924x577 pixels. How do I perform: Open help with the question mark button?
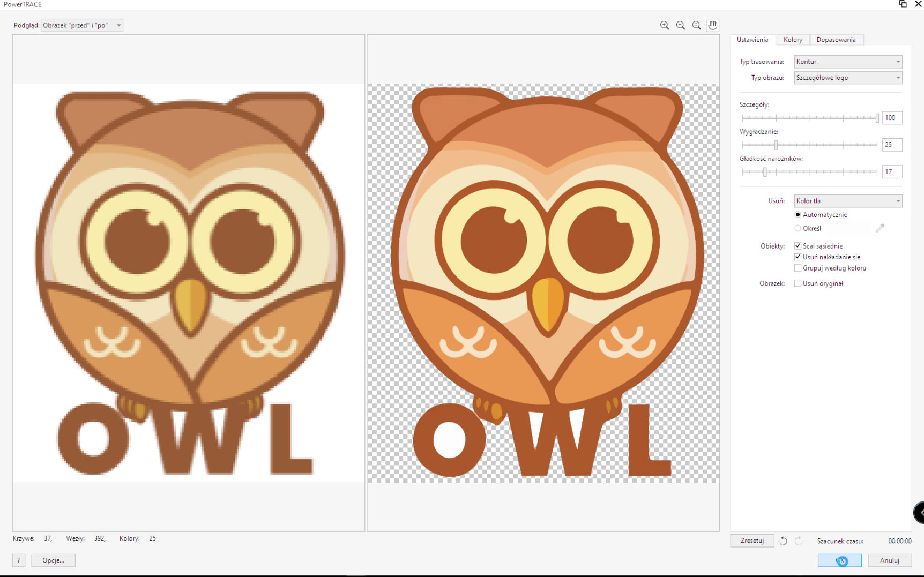click(x=19, y=560)
